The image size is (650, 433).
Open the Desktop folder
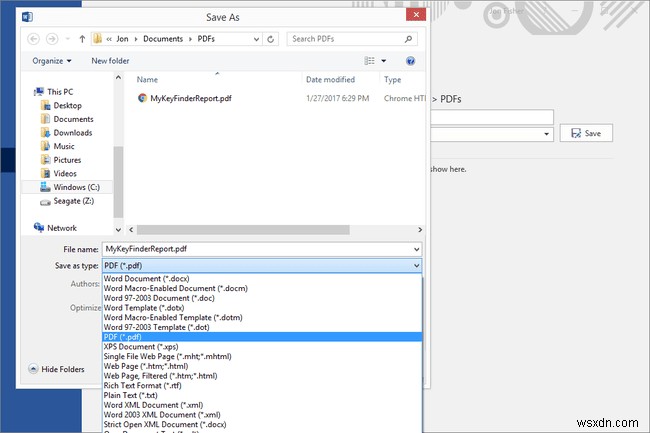pos(67,105)
